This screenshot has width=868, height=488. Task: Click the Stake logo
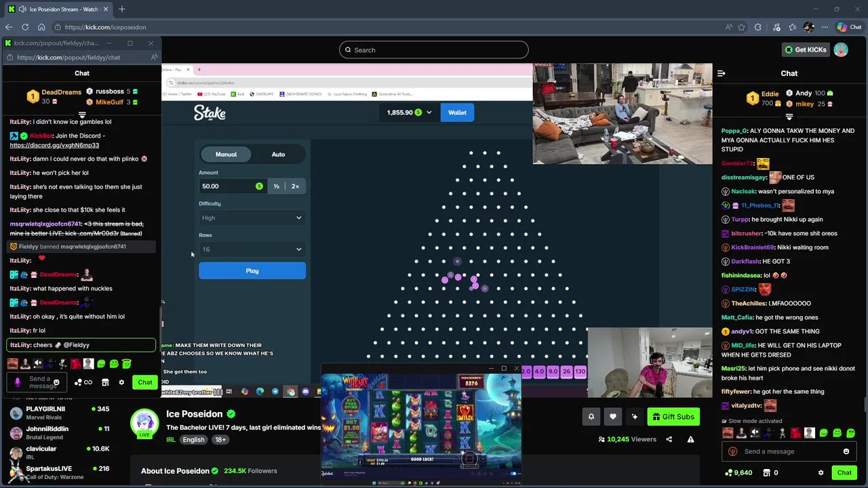[x=210, y=113]
